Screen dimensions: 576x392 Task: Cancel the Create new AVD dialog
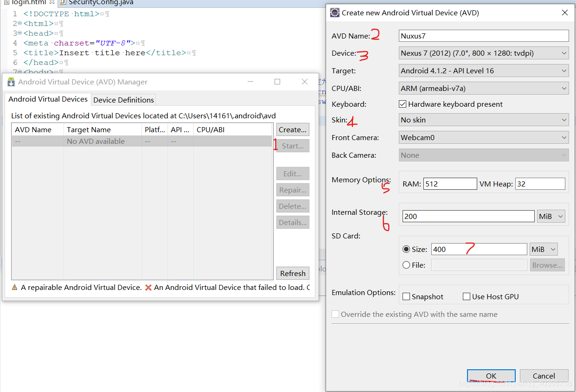click(544, 376)
